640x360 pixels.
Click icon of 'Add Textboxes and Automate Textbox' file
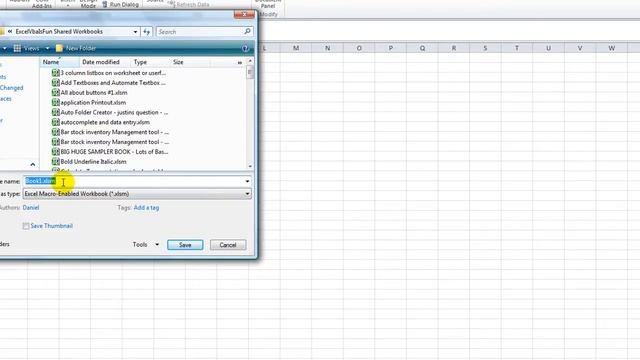[56, 82]
